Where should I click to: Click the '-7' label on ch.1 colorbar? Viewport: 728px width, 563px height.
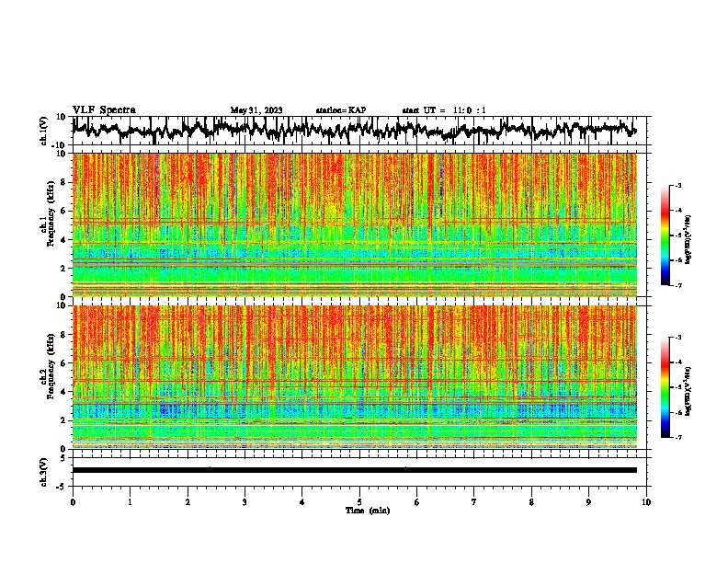pyautogui.click(x=678, y=285)
